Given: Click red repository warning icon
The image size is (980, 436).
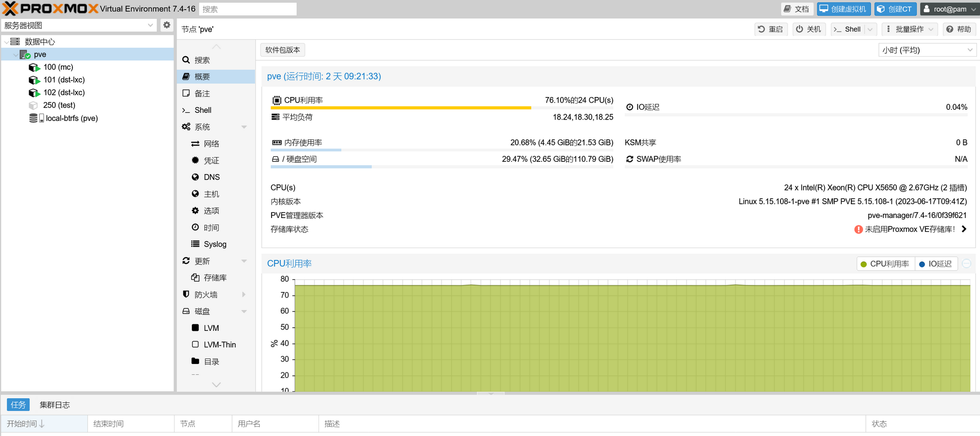Looking at the screenshot, I should click(859, 229).
